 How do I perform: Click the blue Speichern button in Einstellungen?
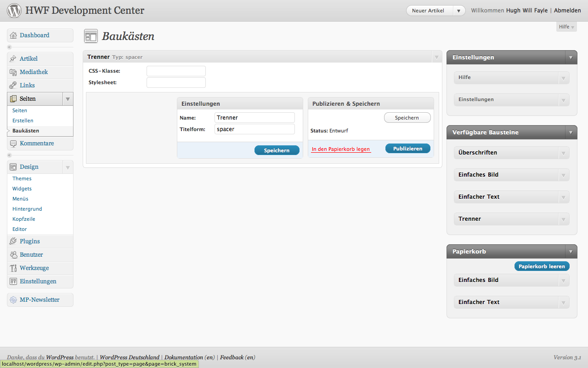pos(277,150)
